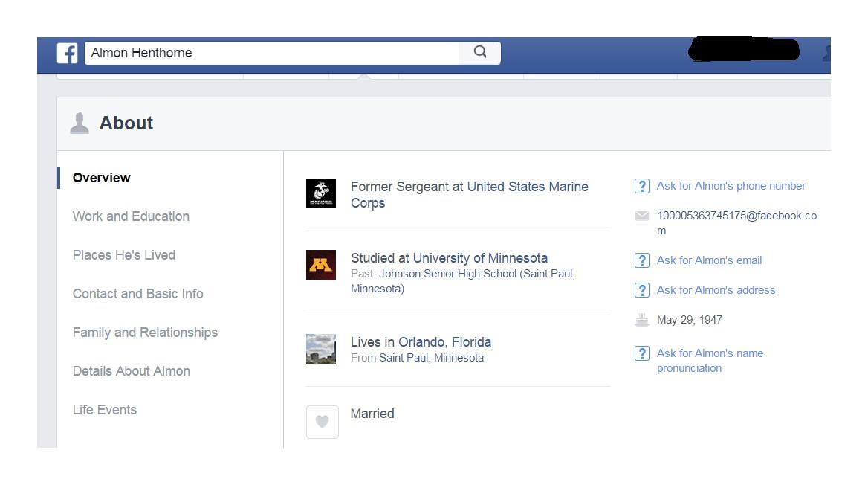Click question mark icon beside address request
The width and height of the screenshot is (868, 485).
point(641,290)
